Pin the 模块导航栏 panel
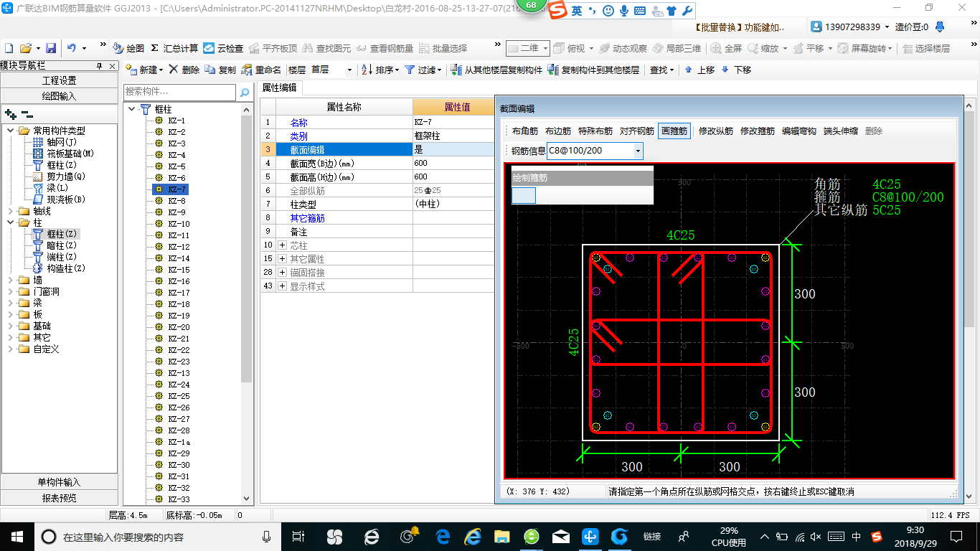 [x=100, y=65]
